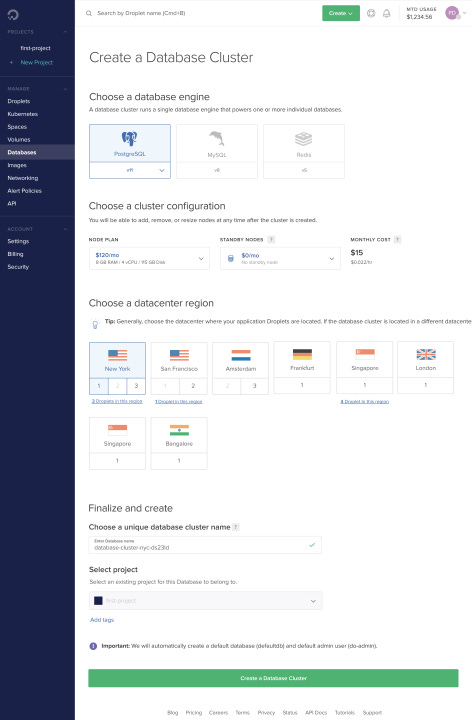Collapse the Projects sidebar section

[x=65, y=32]
